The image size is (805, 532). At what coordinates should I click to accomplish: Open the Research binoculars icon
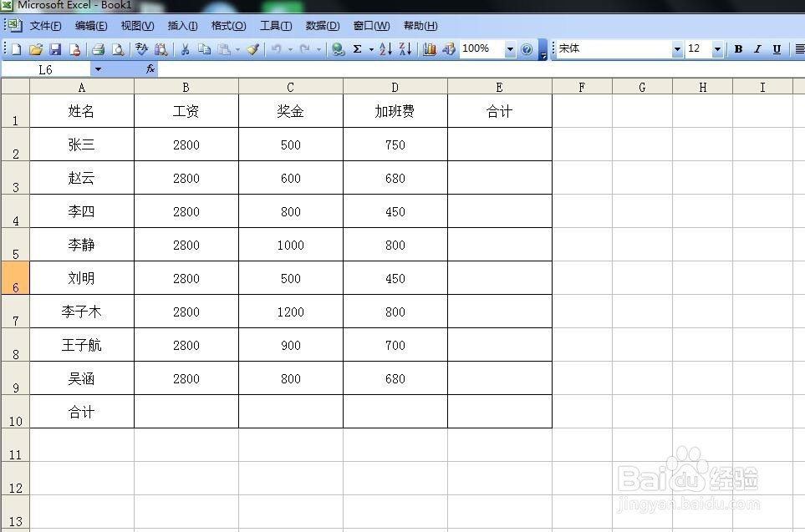point(160,49)
